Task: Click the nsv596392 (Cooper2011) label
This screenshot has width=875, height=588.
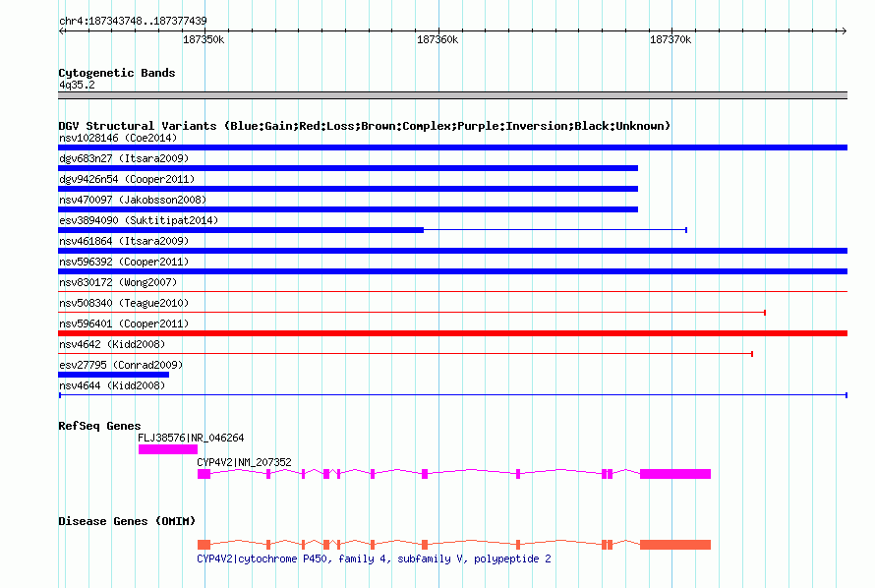Action: 124,262
